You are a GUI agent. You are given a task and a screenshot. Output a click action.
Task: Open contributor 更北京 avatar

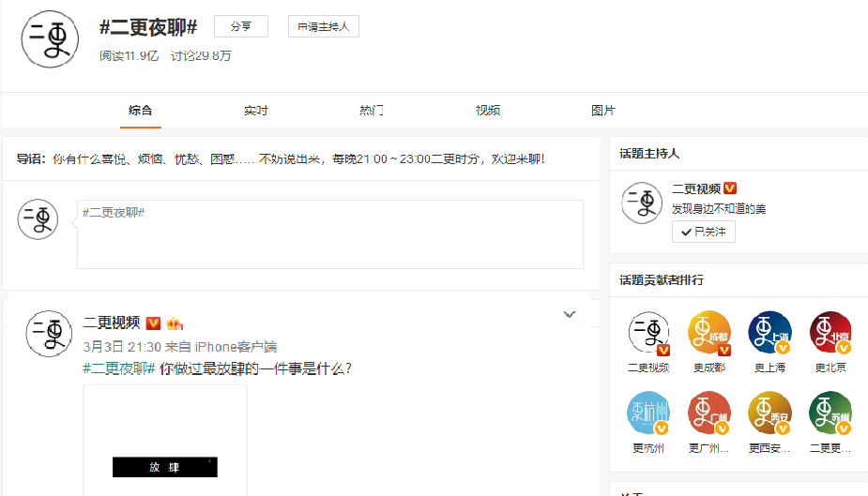click(830, 332)
